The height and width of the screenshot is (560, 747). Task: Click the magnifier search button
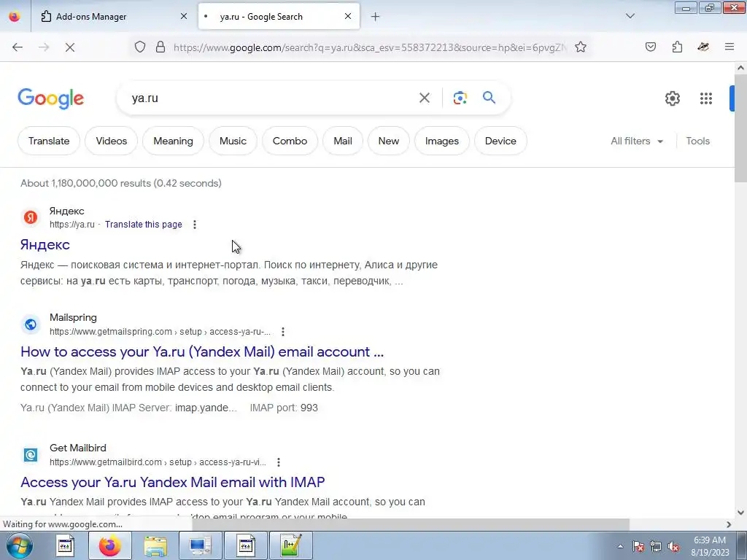(489, 98)
